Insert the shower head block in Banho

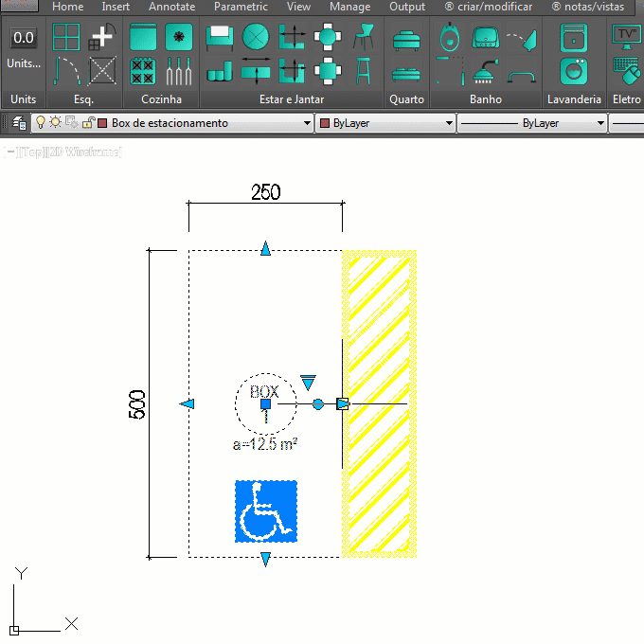(x=484, y=71)
